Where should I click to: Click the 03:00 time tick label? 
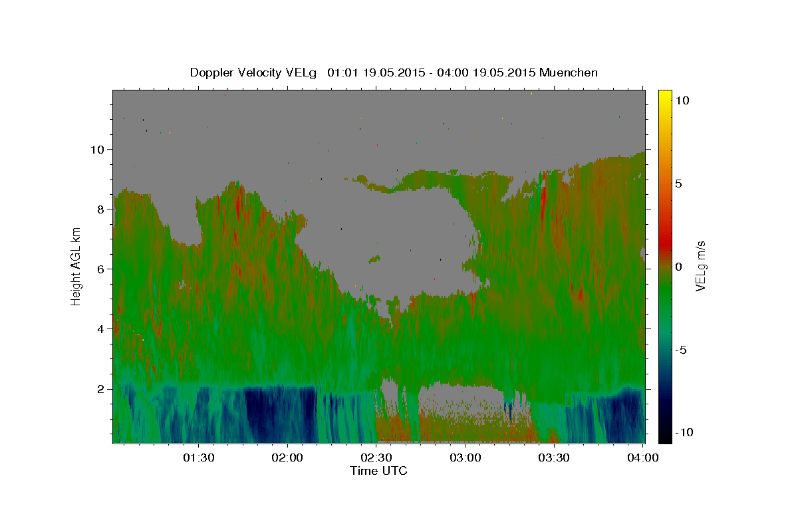point(465,458)
